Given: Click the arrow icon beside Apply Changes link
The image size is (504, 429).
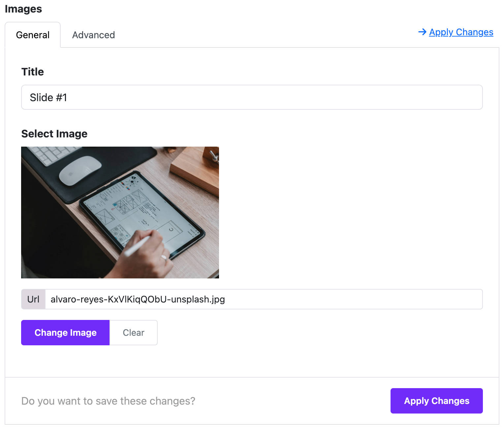Looking at the screenshot, I should (422, 32).
